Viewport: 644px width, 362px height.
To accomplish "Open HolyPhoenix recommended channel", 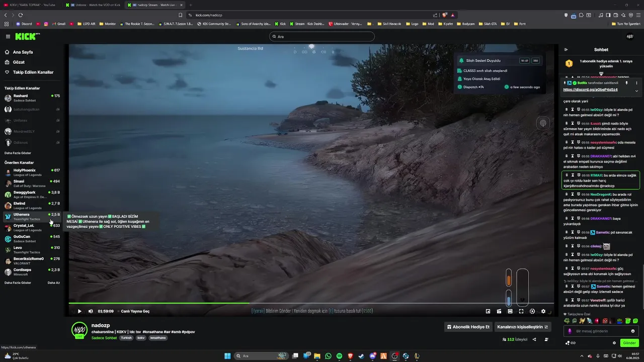I will pyautogui.click(x=32, y=172).
